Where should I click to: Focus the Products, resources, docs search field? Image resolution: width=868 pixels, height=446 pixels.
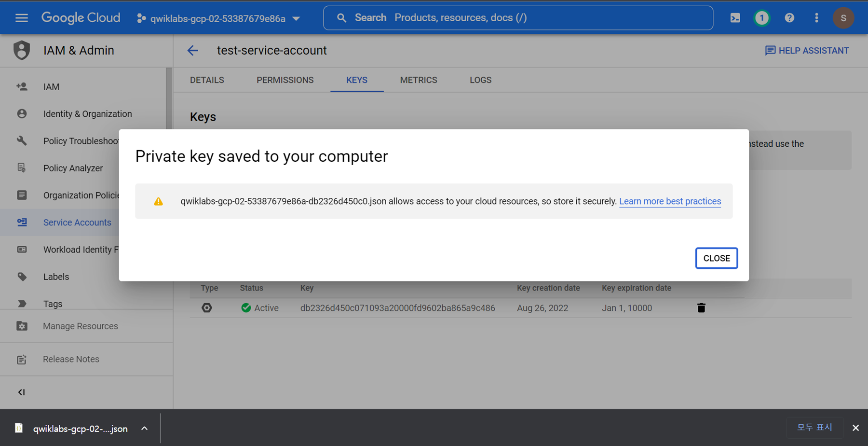coord(518,18)
